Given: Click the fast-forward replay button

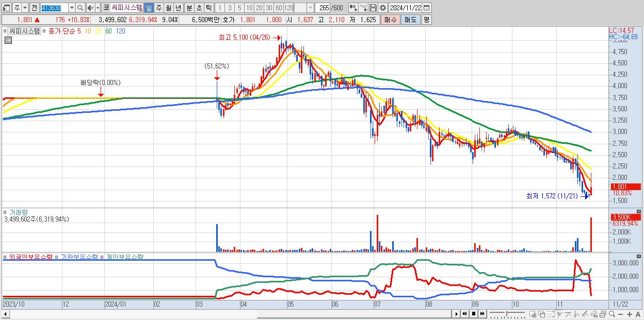Looking at the screenshot, I should [482, 314].
